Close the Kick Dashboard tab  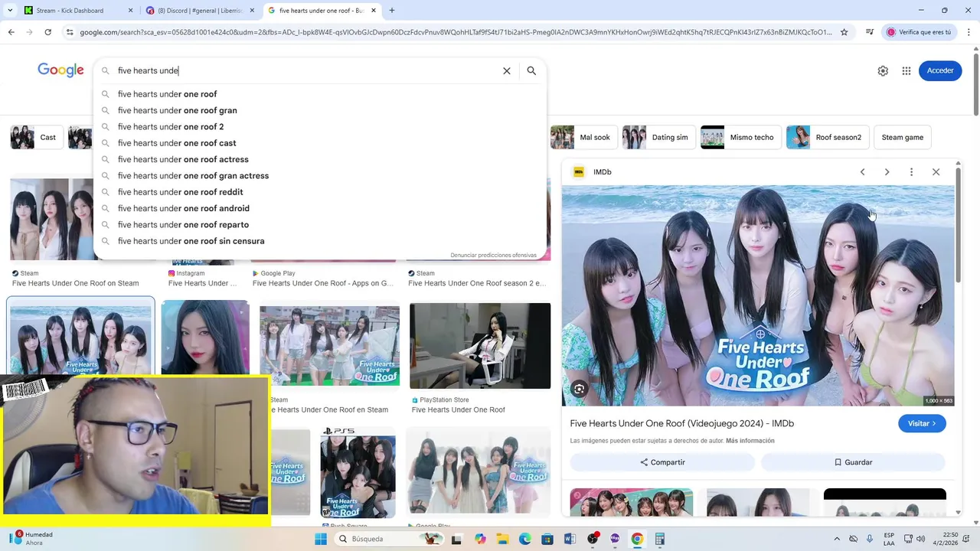(x=130, y=11)
